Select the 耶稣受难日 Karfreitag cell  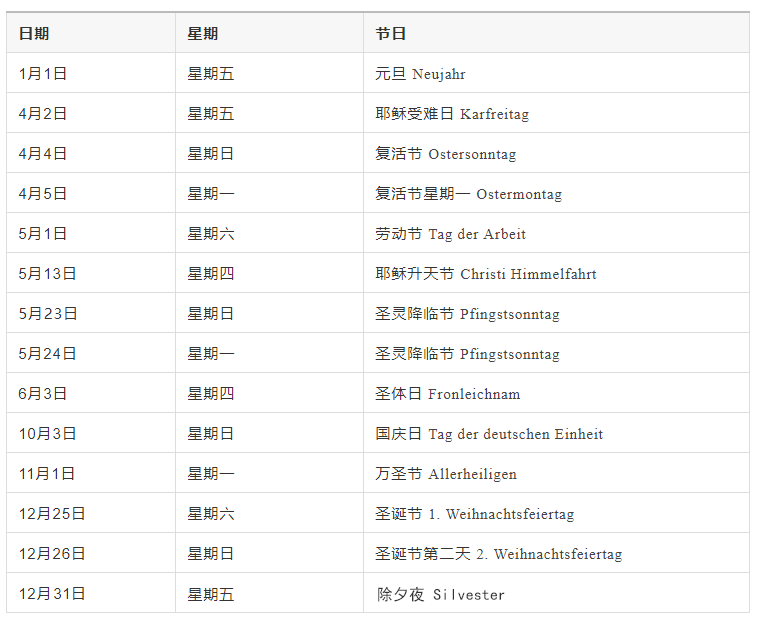tap(452, 114)
